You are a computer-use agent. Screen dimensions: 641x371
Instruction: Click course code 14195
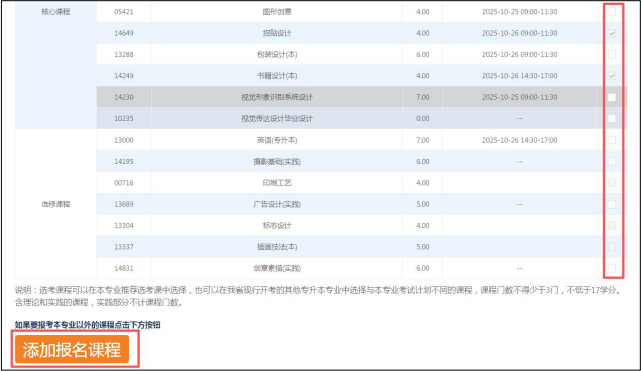point(123,161)
